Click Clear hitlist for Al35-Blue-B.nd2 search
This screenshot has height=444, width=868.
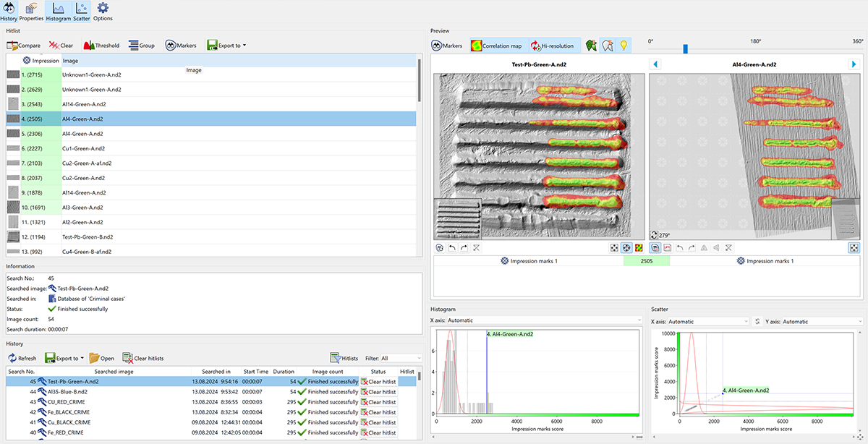coord(378,391)
